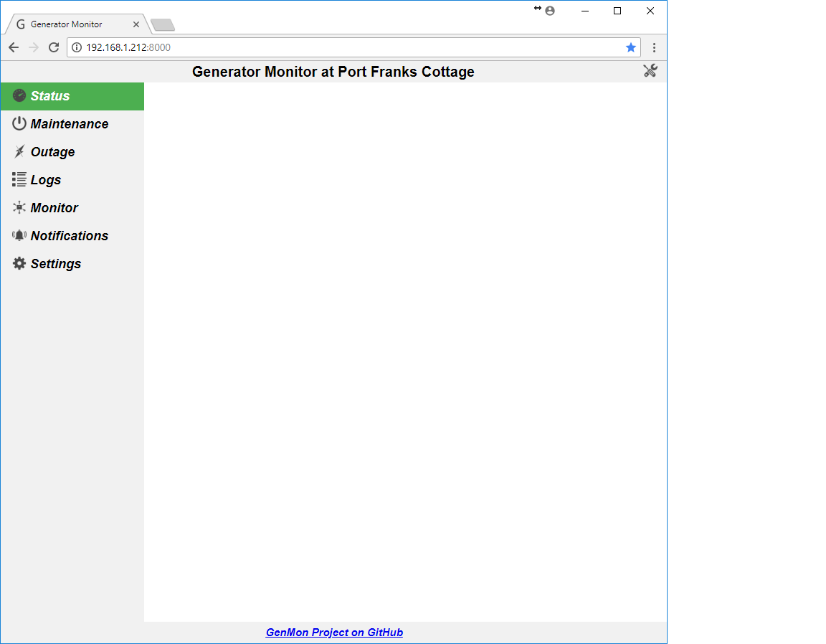The width and height of the screenshot is (826, 644).
Task: Select Maintenance in the sidebar
Action: tap(70, 123)
